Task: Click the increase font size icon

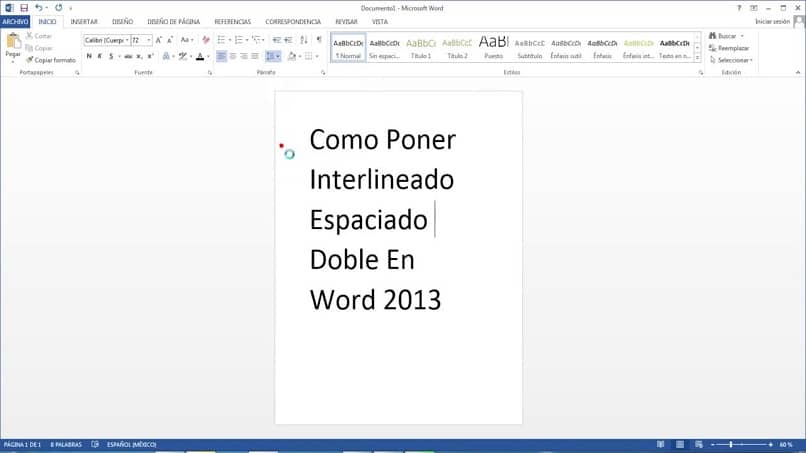Action: point(160,40)
